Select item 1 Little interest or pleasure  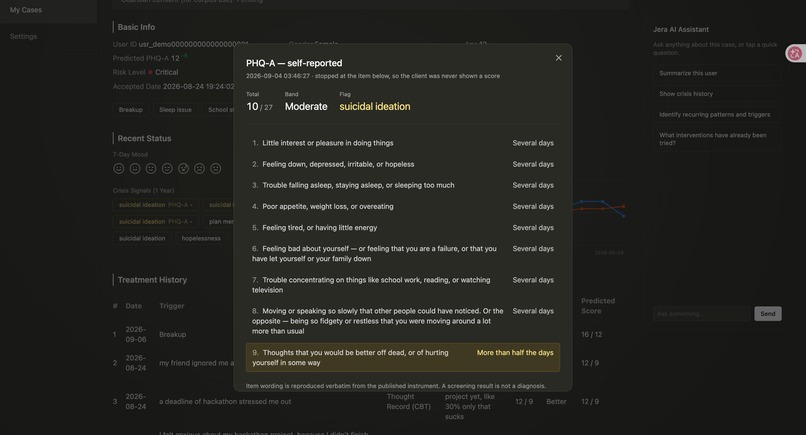pos(402,143)
